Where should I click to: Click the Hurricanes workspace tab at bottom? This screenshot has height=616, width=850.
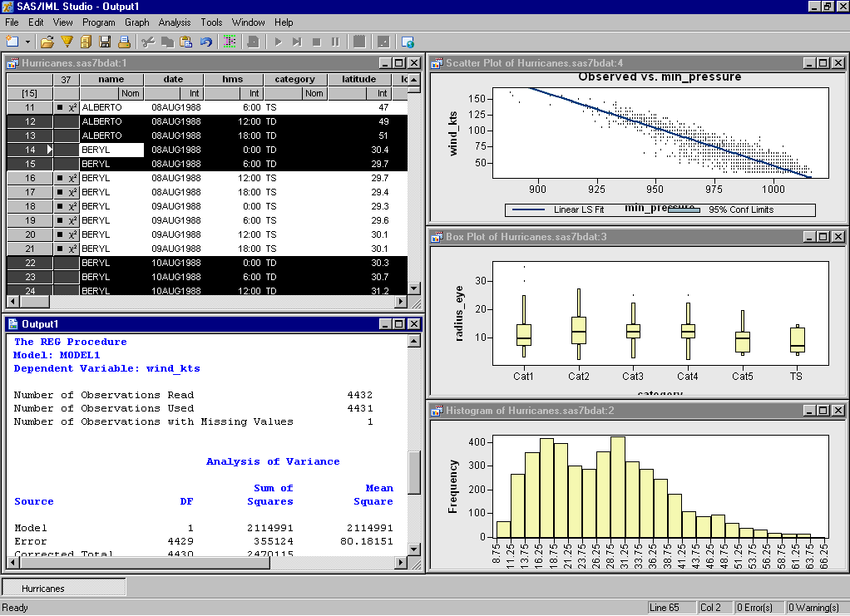64,588
